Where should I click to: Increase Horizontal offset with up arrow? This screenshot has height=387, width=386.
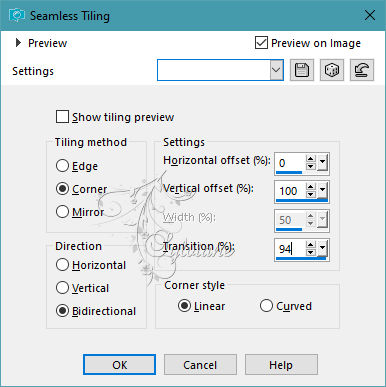click(311, 159)
